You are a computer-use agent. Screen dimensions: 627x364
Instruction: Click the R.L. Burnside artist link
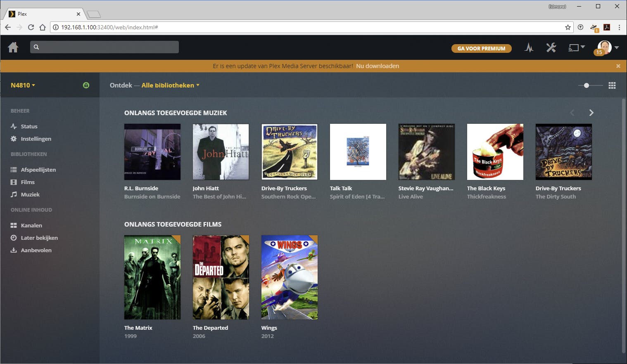[141, 188]
